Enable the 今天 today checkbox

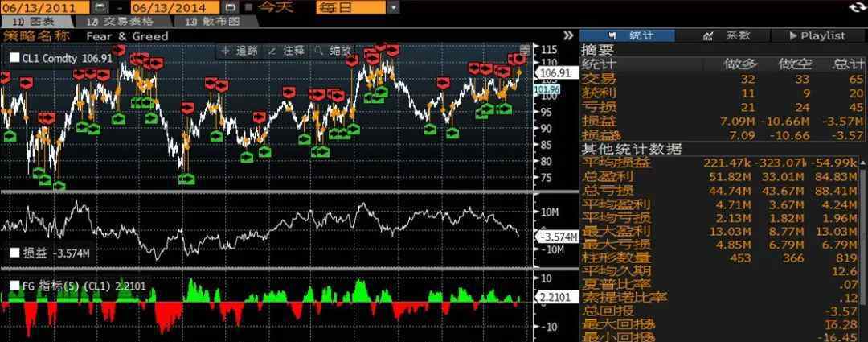(248, 7)
